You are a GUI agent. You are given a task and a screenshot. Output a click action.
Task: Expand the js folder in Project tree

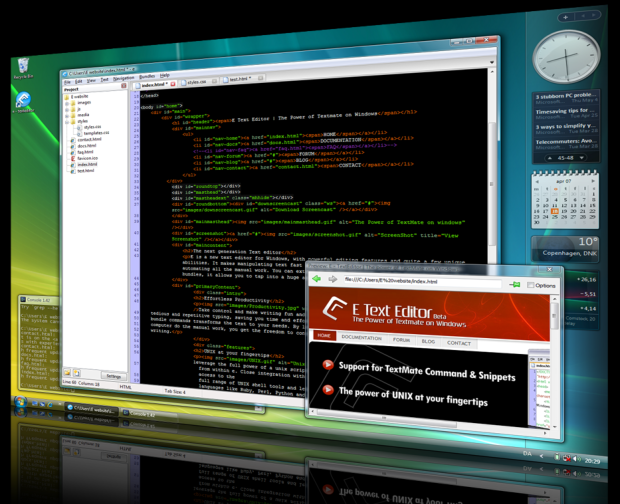click(x=67, y=109)
